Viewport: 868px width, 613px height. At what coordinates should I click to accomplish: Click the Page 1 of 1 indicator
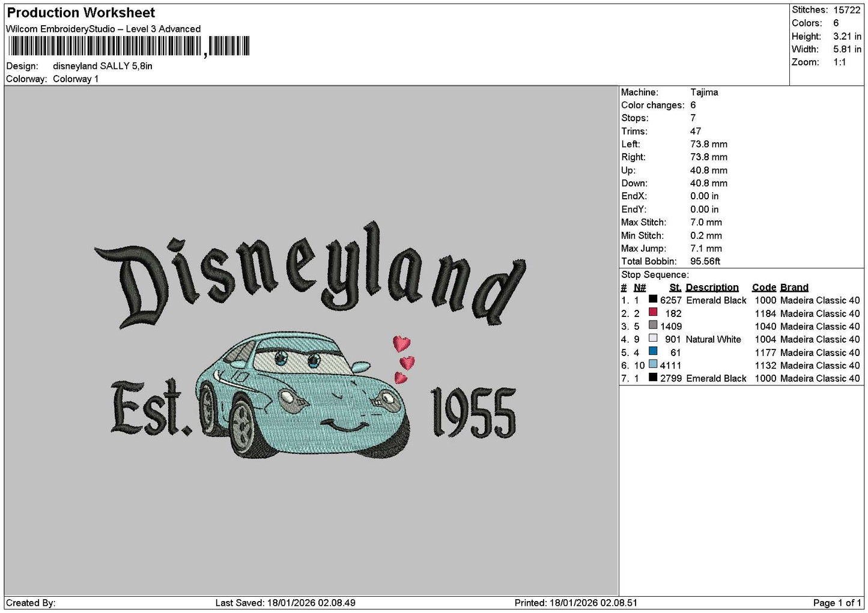(837, 603)
